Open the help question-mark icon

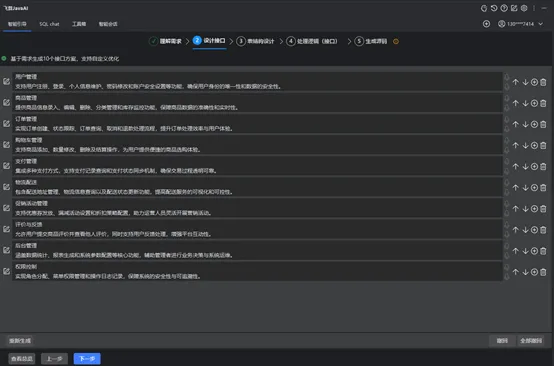504,8
